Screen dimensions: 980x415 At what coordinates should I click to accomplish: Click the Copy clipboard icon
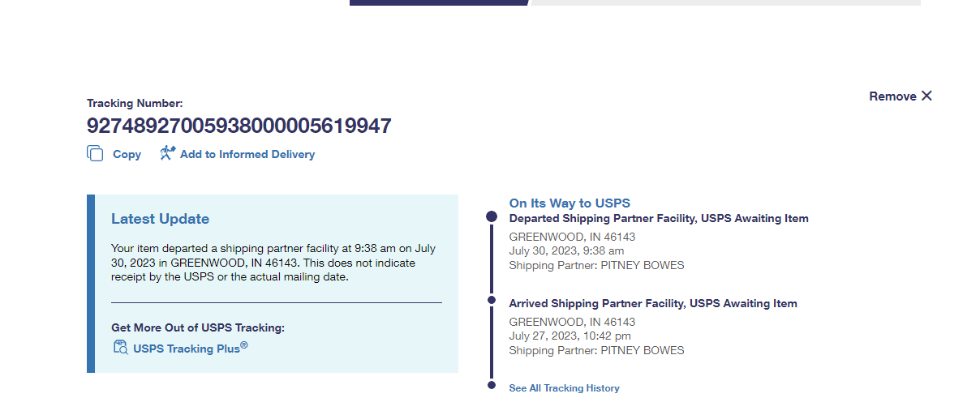[x=95, y=154]
